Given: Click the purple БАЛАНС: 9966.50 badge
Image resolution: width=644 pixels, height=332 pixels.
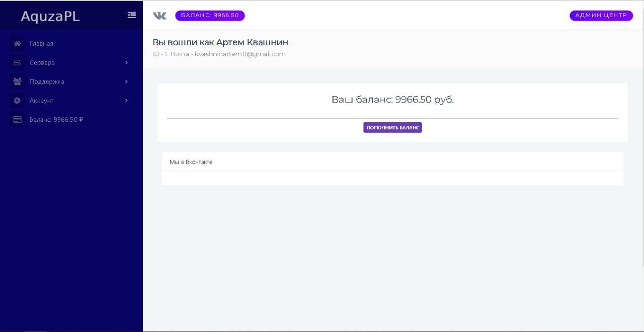Looking at the screenshot, I should [210, 16].
